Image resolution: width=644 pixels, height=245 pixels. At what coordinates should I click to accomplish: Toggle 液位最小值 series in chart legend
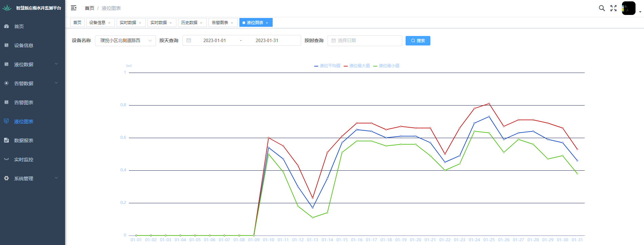pyautogui.click(x=386, y=66)
